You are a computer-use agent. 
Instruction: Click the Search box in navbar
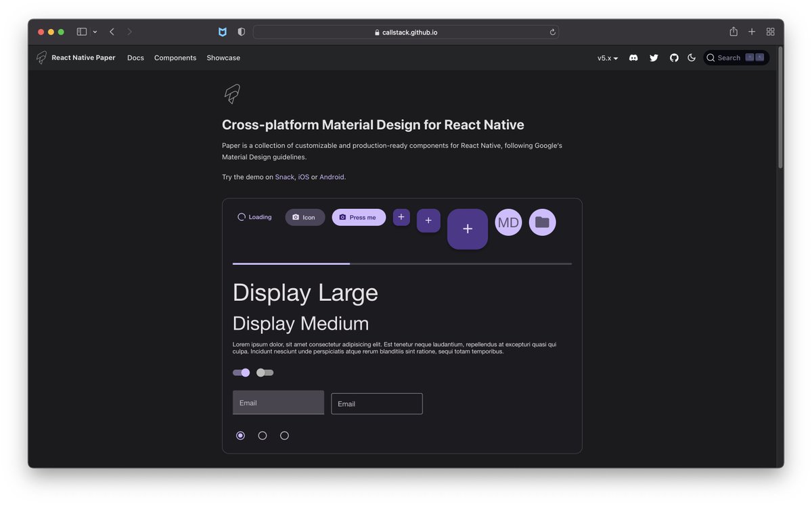pos(736,58)
